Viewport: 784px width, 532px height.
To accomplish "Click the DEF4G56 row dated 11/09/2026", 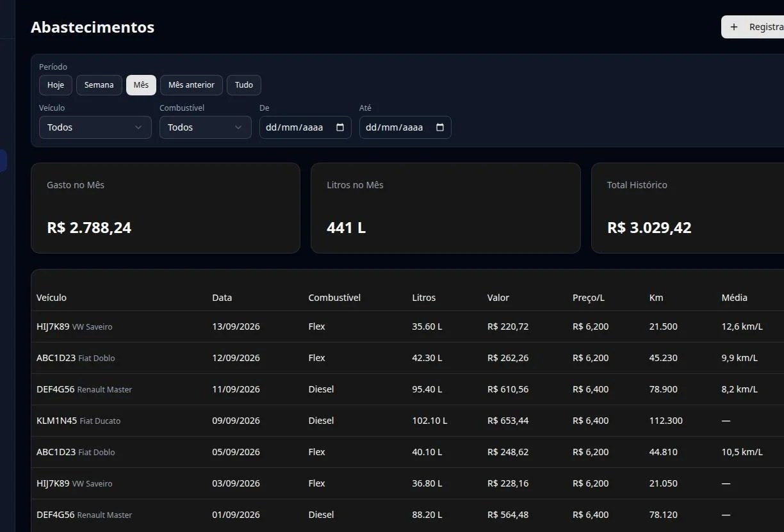I will tap(407, 389).
